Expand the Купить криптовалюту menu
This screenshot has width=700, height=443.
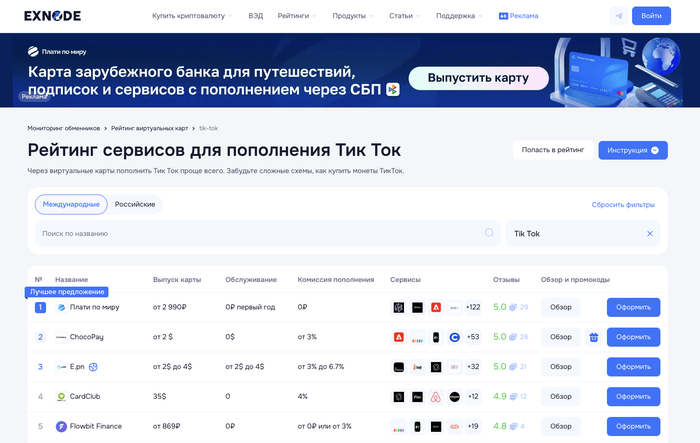pyautogui.click(x=191, y=16)
